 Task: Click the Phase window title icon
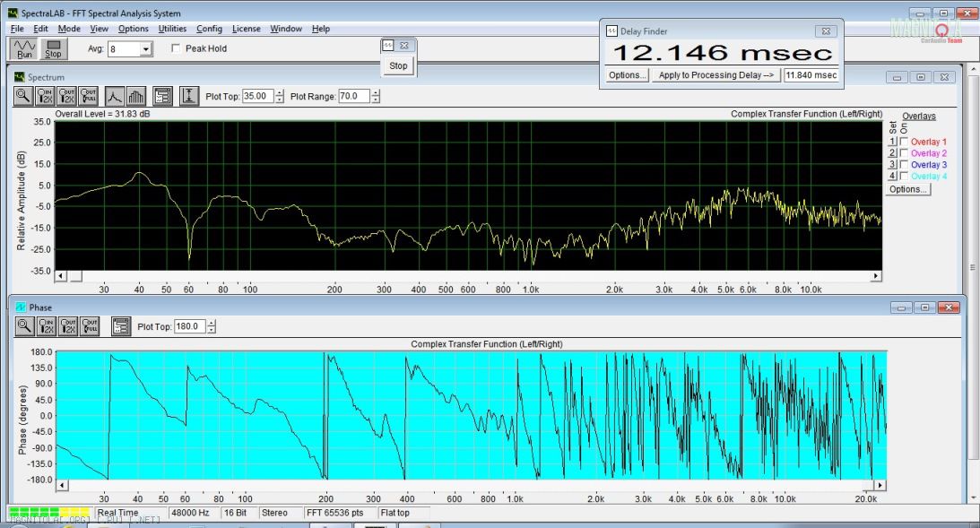21,307
